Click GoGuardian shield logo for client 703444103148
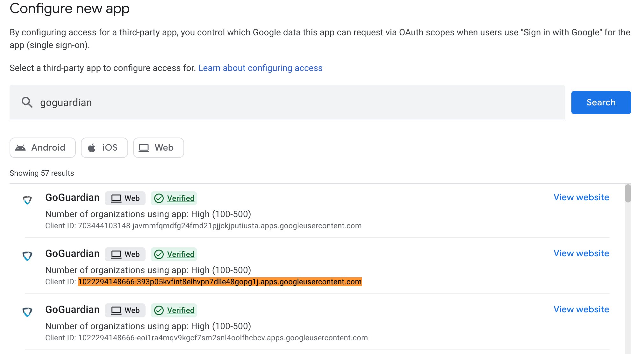644x354 pixels. [27, 200]
